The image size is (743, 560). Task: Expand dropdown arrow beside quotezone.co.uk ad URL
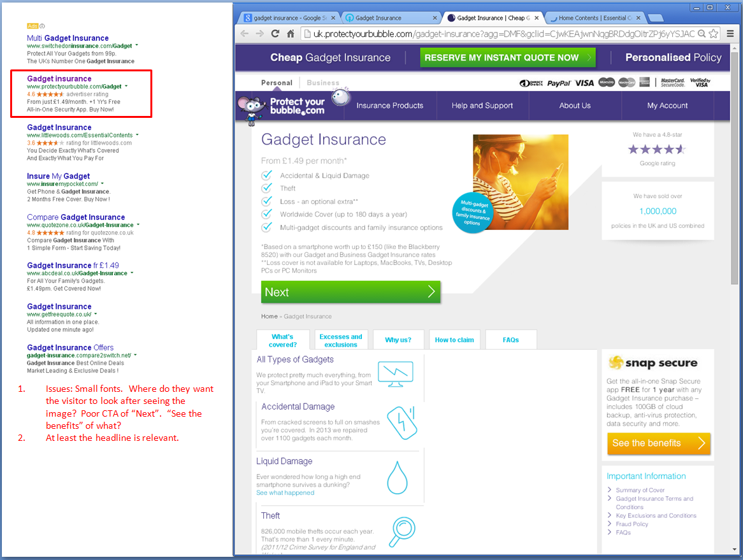pyautogui.click(x=138, y=225)
